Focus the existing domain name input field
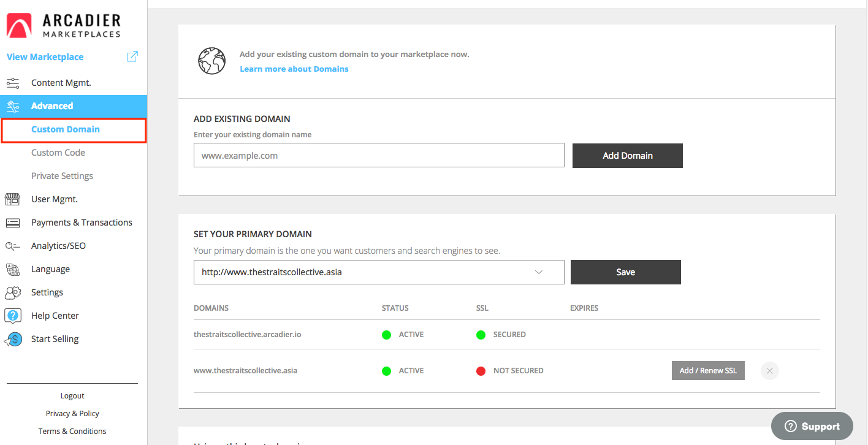Viewport: 868px width, 445px height. [x=379, y=156]
